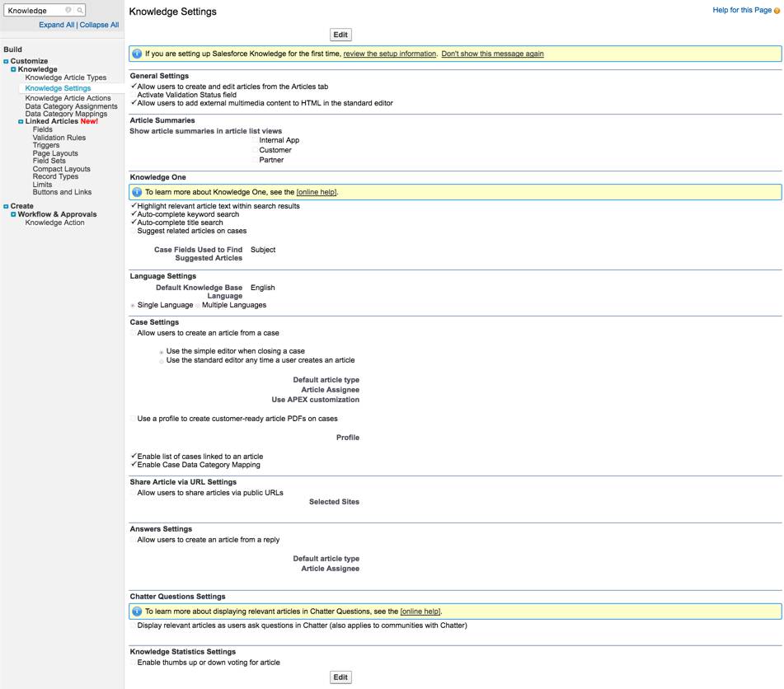Toggle customer-ready article PDFs profile checkbox
Image resolution: width=784 pixels, height=689 pixels.
[134, 419]
